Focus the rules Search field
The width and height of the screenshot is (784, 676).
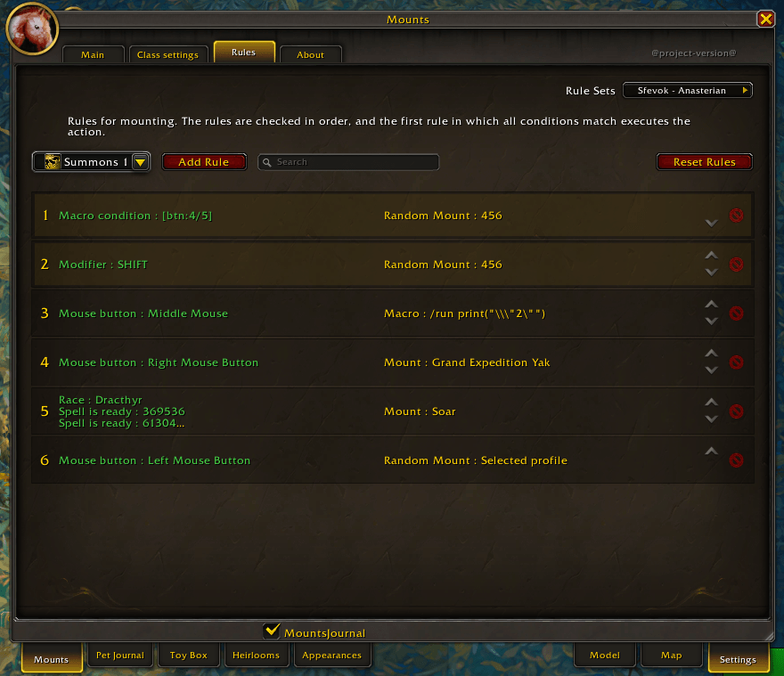coord(348,162)
